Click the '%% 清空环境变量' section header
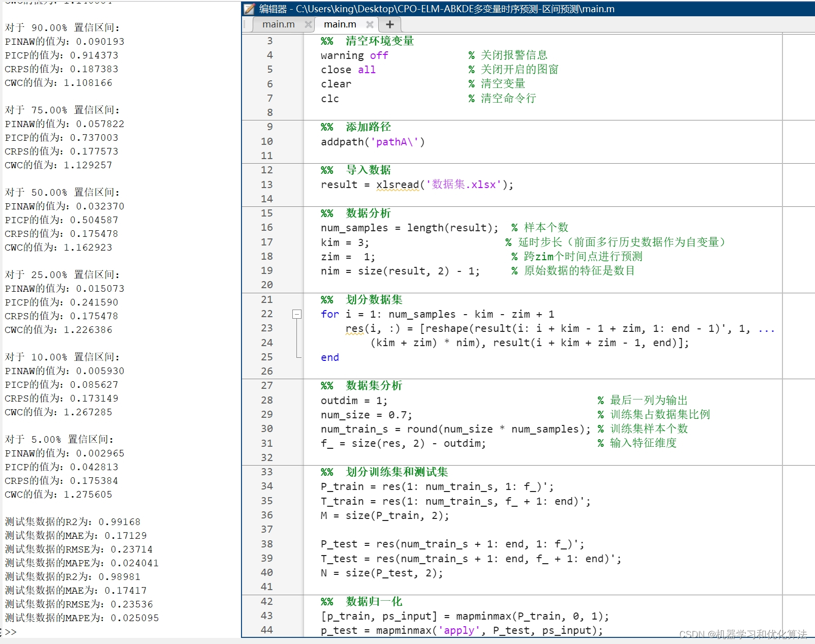 pyautogui.click(x=367, y=41)
